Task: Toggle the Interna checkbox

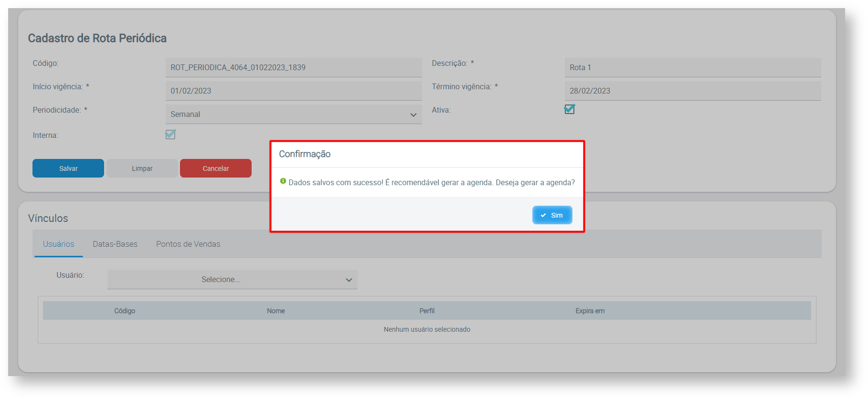Action: (170, 135)
